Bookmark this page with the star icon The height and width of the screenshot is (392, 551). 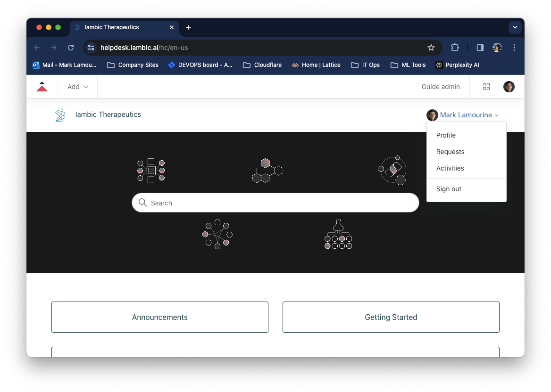coord(431,48)
